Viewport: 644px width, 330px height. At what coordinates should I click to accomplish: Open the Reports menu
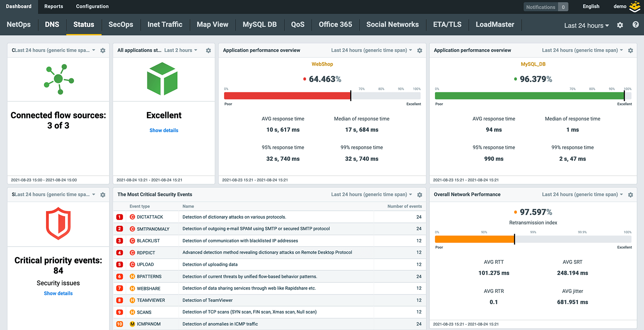point(54,6)
